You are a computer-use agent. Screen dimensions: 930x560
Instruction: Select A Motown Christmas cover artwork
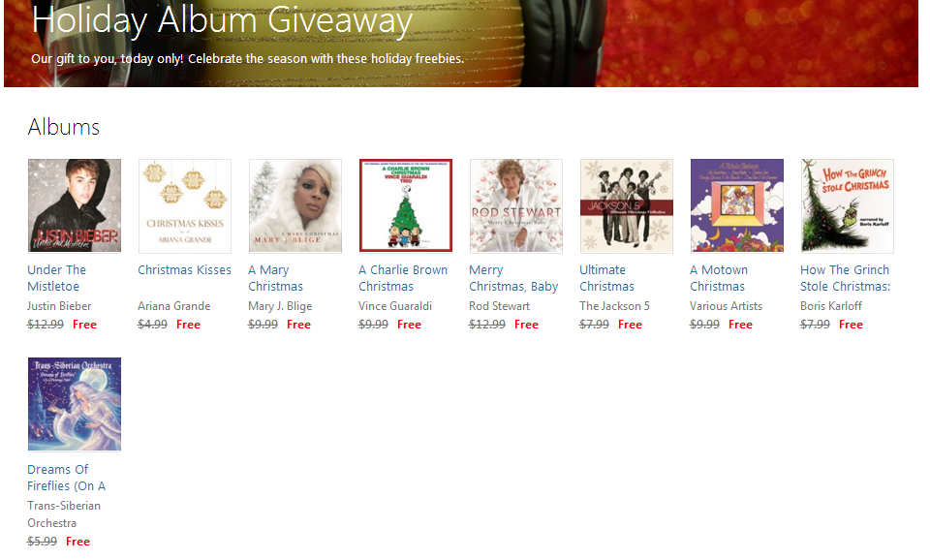tap(736, 205)
